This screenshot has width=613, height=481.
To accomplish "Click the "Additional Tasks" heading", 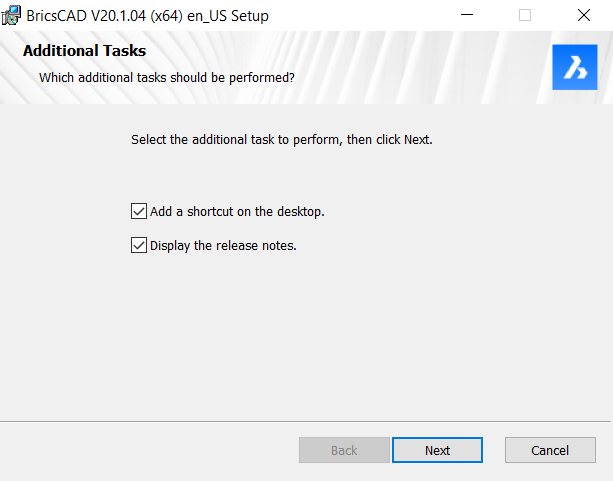I will pyautogui.click(x=84, y=51).
